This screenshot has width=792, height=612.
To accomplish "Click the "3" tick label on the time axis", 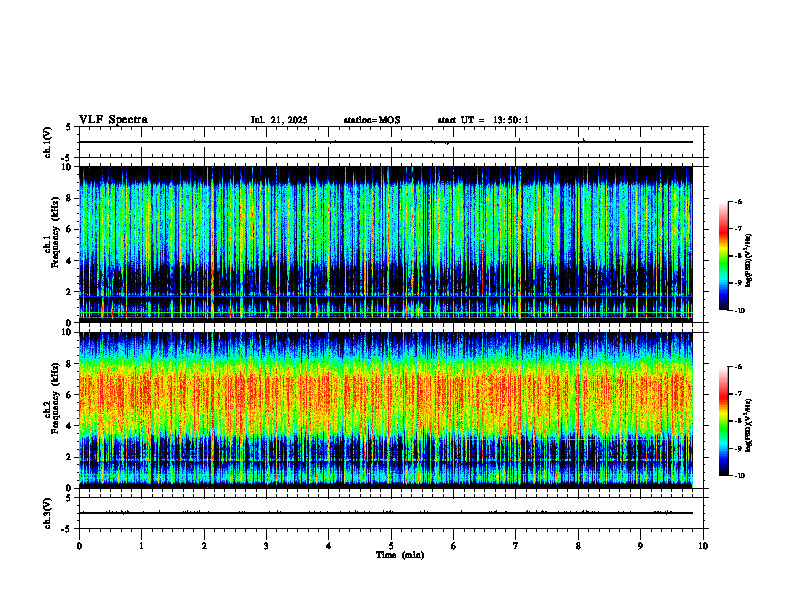I will click(266, 546).
